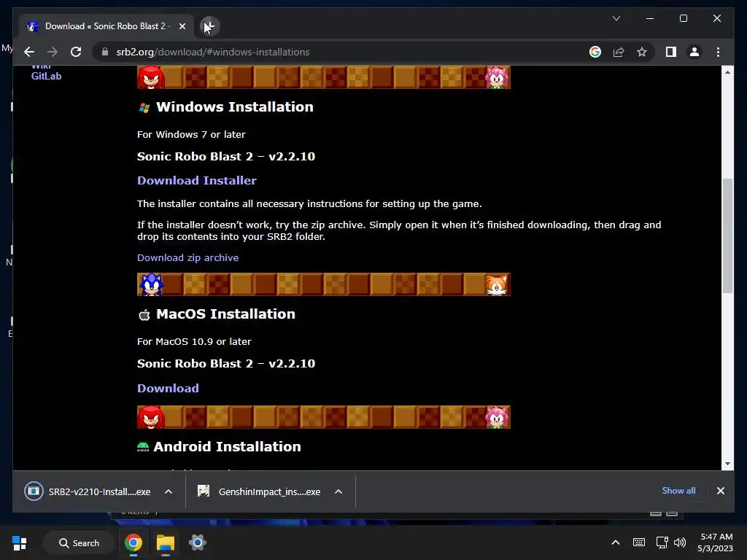This screenshot has width=747, height=560.
Task: Open Settings from the taskbar
Action: coord(197,542)
